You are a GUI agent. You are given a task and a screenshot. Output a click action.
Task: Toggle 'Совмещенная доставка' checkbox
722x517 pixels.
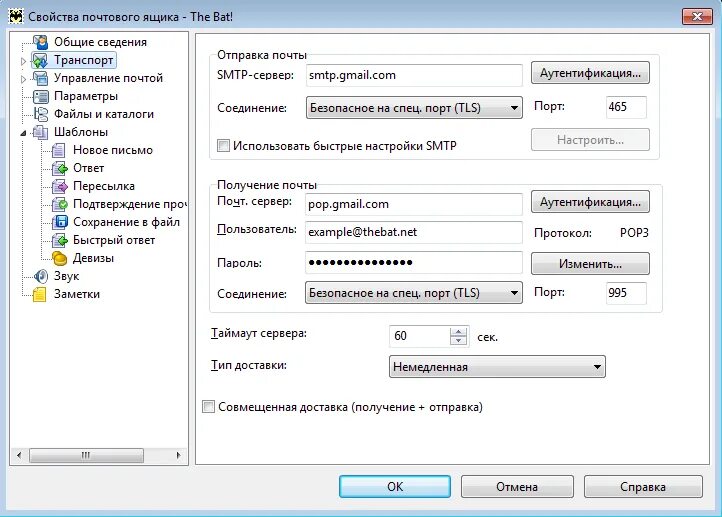(208, 407)
